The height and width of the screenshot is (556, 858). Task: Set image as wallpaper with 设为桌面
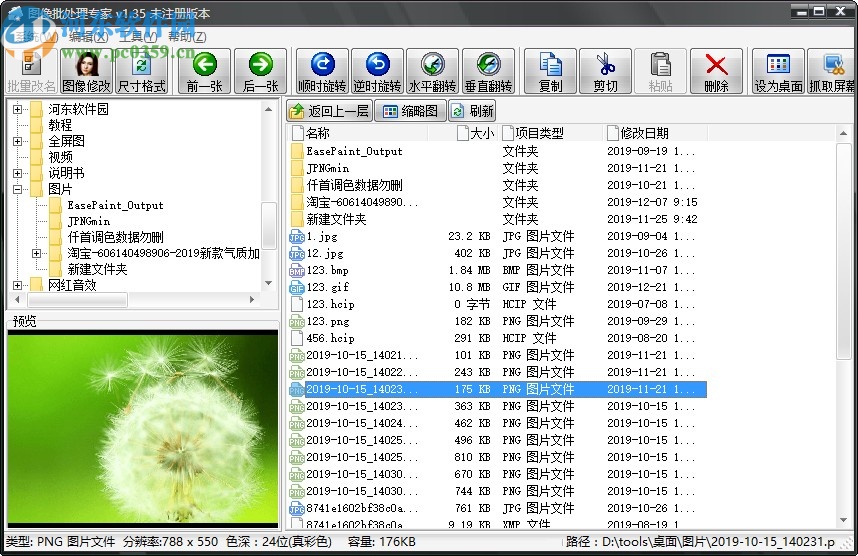click(778, 72)
